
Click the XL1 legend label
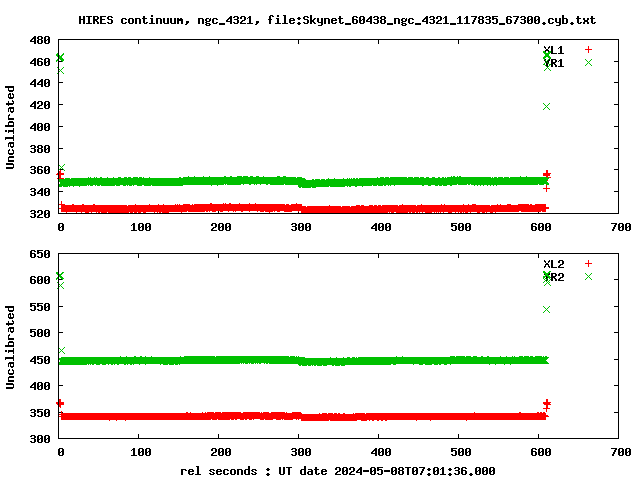[553, 50]
